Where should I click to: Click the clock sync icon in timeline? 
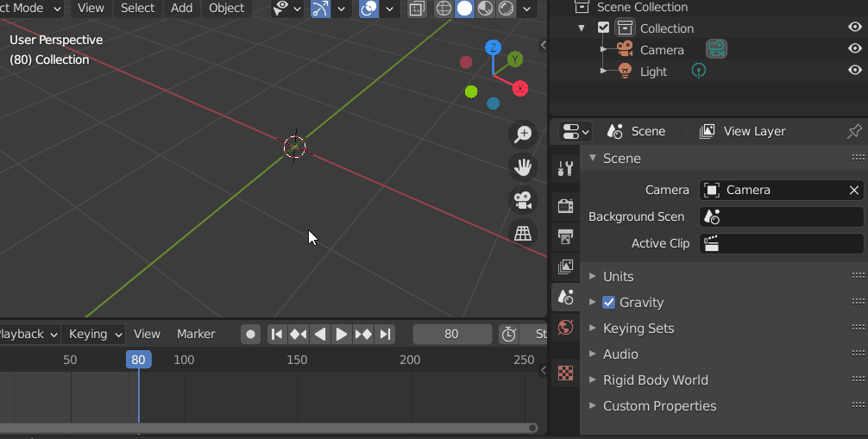pos(509,335)
